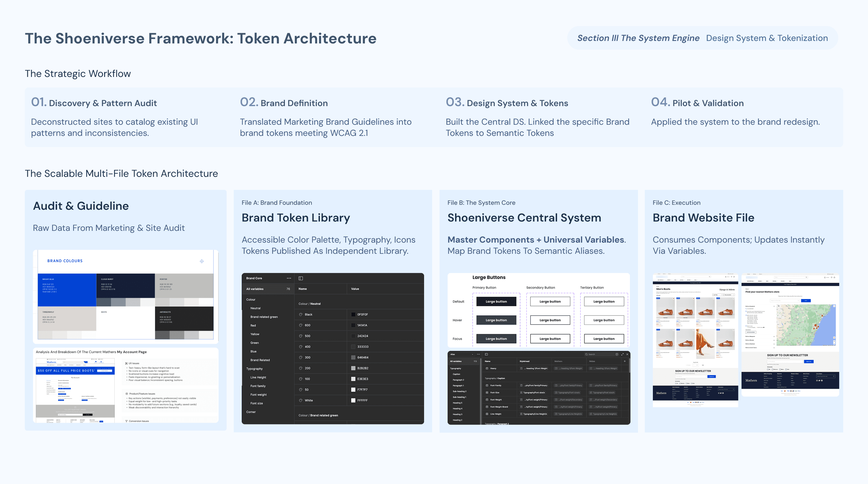Click the Default state Primary Large button
Screen dimensions: 868x484
tap(496, 302)
